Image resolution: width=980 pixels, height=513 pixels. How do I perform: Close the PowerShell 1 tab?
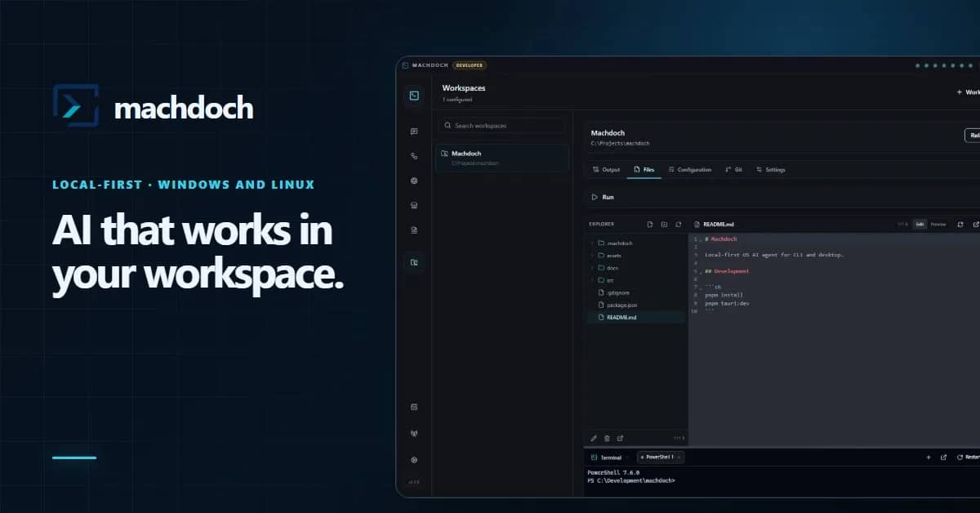[x=679, y=457]
